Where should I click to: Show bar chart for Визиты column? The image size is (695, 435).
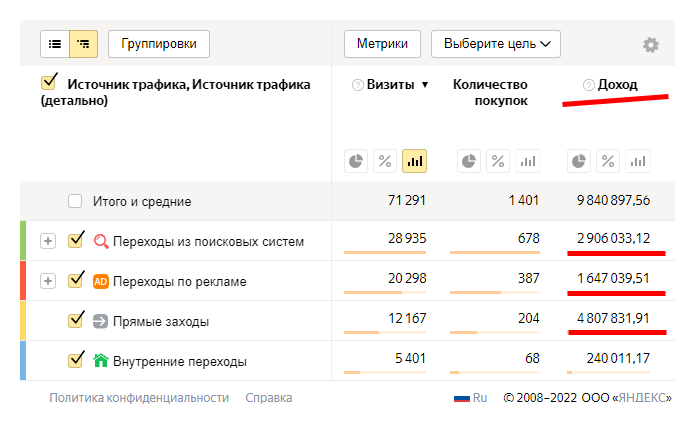point(414,161)
